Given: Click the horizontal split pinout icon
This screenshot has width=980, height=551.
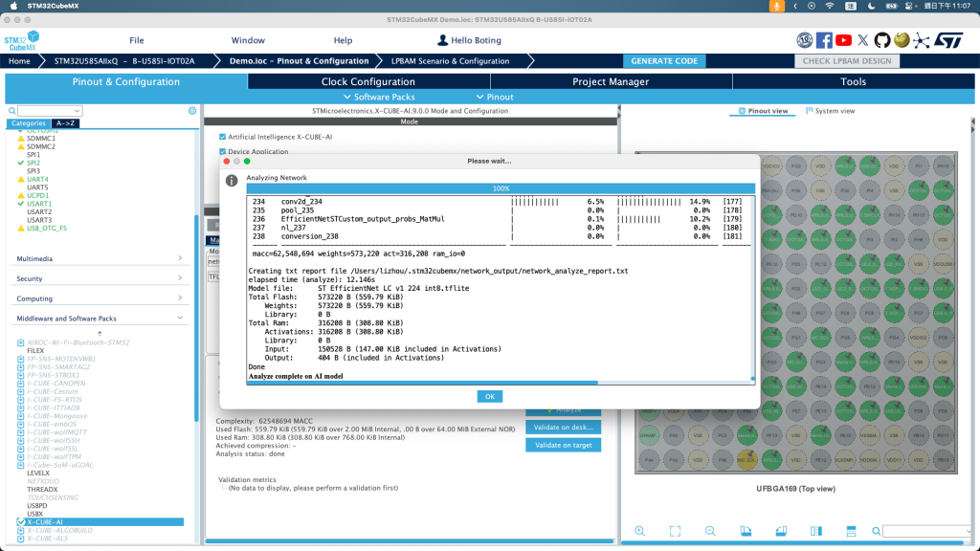Looking at the screenshot, I should coord(851,531).
